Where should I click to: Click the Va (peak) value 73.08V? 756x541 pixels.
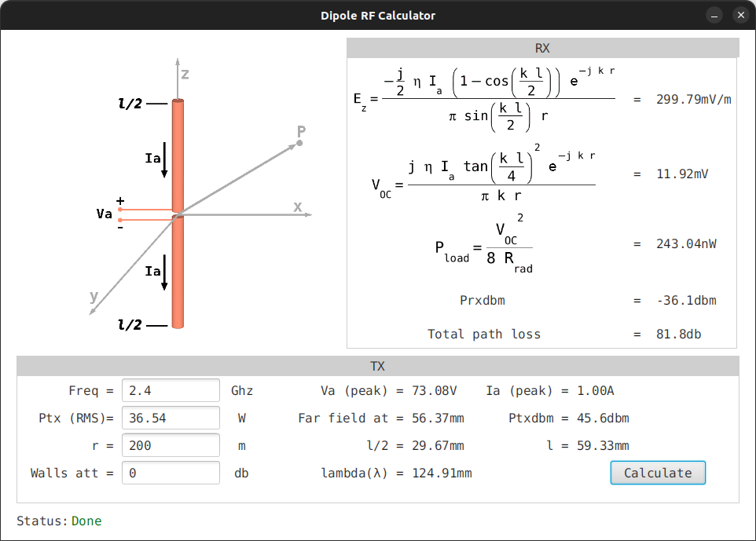(434, 391)
